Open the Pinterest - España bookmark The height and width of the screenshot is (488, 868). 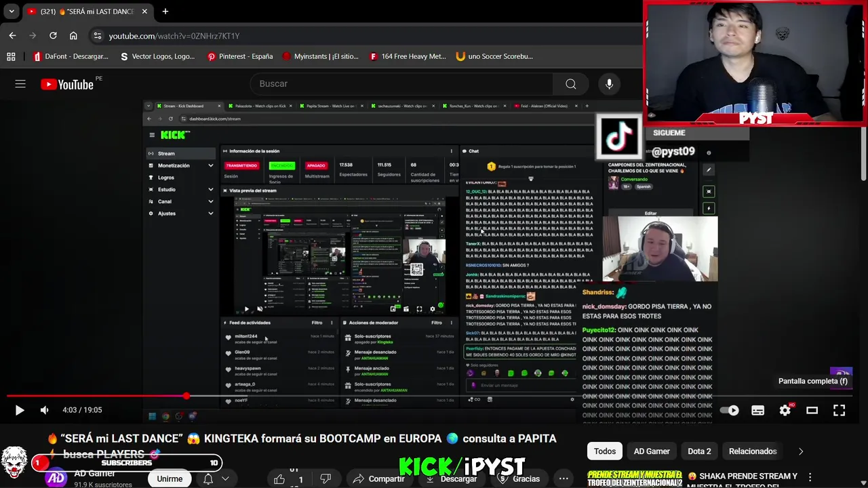[x=240, y=56]
